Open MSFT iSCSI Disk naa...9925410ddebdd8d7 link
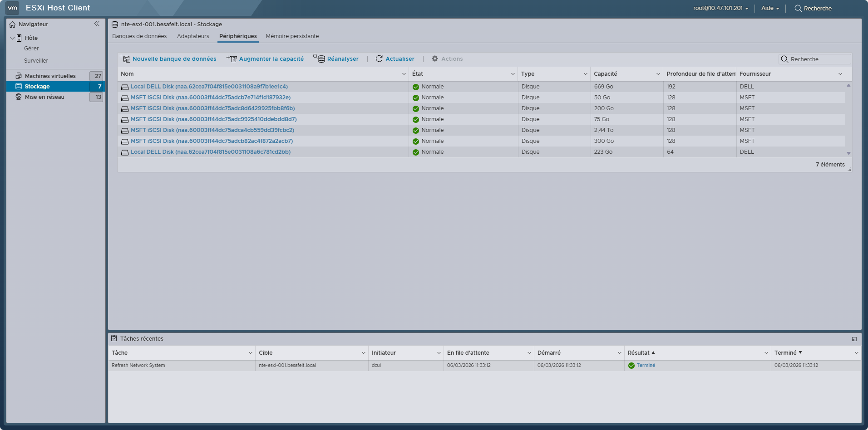 click(x=214, y=119)
